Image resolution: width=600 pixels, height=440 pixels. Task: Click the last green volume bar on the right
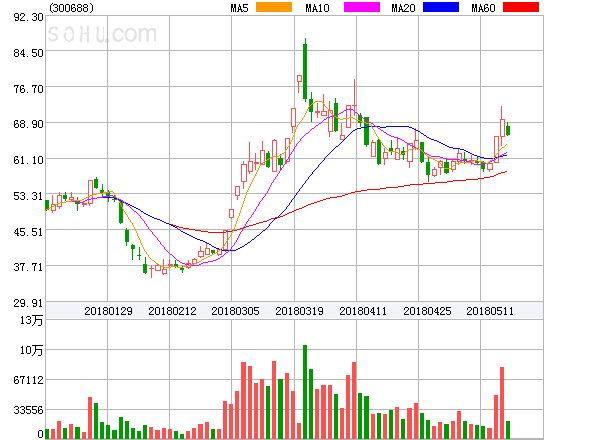coord(508,430)
